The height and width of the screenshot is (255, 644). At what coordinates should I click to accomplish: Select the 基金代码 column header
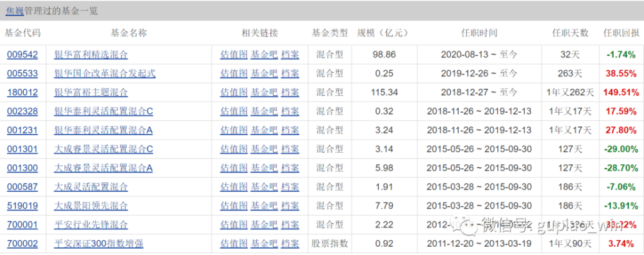[x=23, y=33]
